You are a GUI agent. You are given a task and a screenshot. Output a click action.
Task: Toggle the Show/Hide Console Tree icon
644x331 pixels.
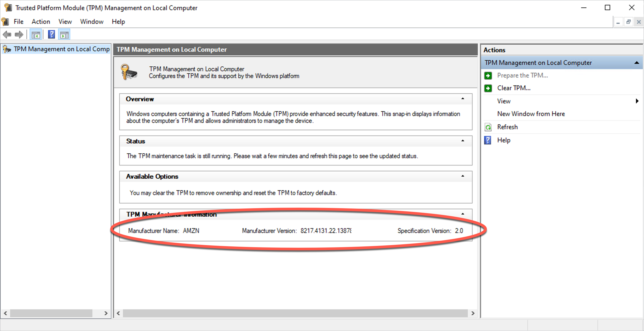coord(36,35)
